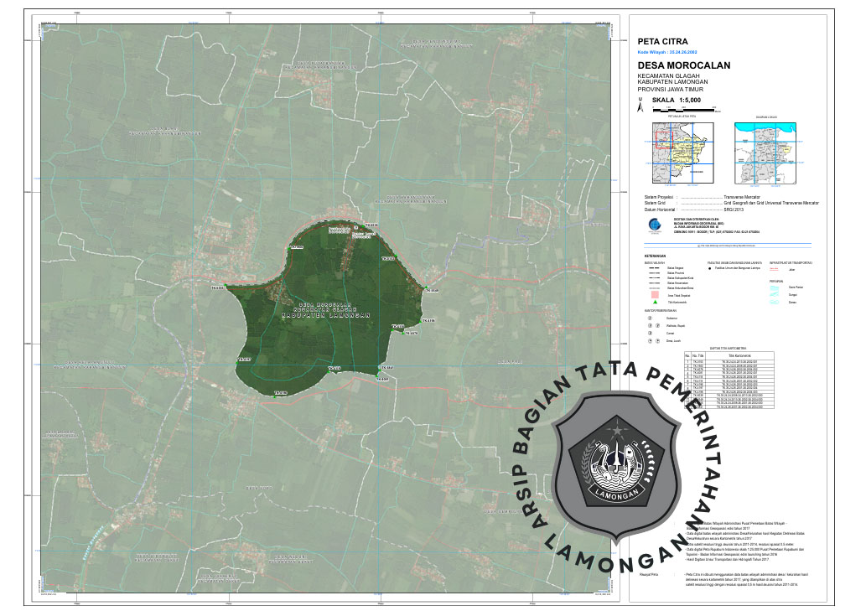Click the blue Kode Wilayah text
Viewport: 866px width, 616px height.
pyautogui.click(x=668, y=50)
